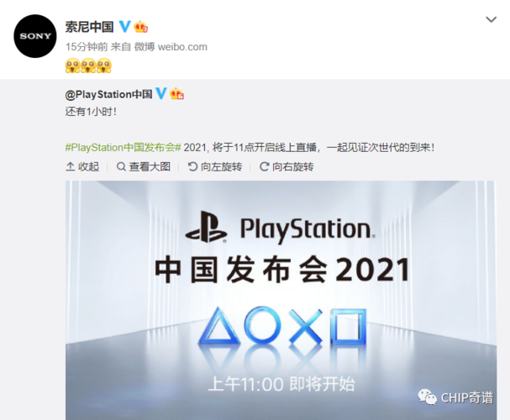Viewport: 510px width, 420px height.
Task: Open the Sony China profile avatar
Action: 35,36
